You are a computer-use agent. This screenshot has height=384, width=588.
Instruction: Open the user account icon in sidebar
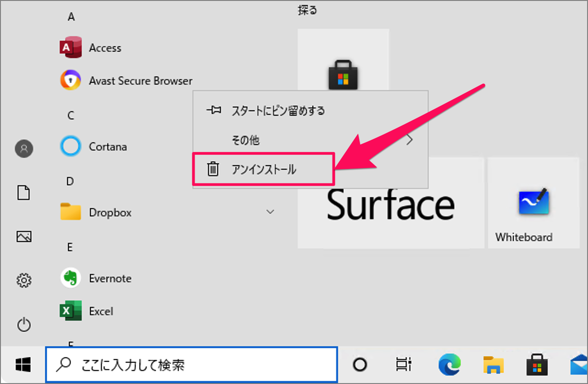coord(24,149)
